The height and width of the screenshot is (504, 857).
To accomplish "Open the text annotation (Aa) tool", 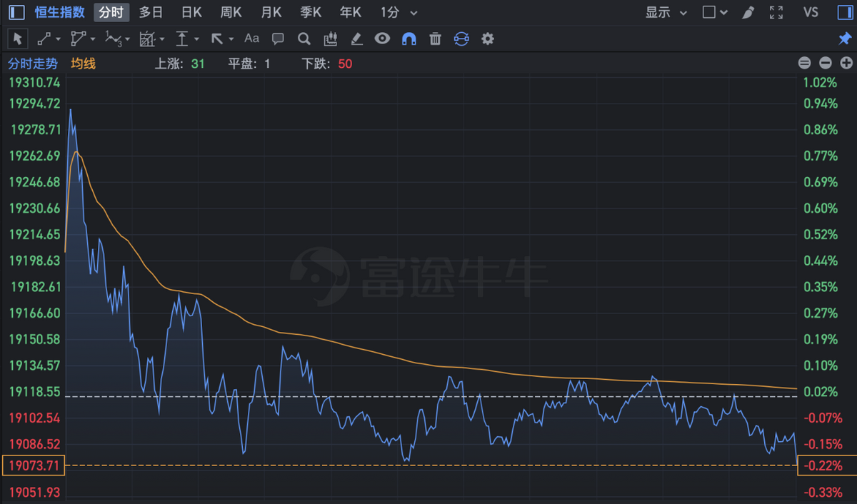I will coord(251,39).
